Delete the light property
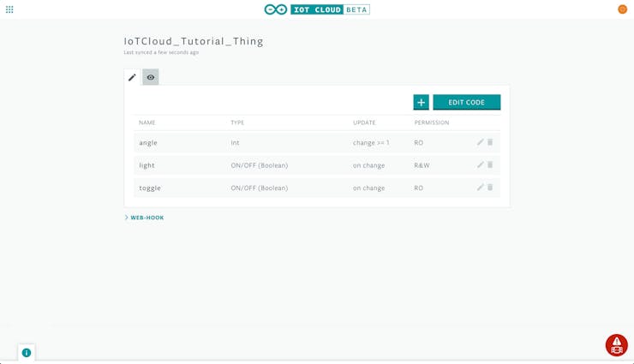Screen dimensions: 634x364 pyautogui.click(x=490, y=164)
